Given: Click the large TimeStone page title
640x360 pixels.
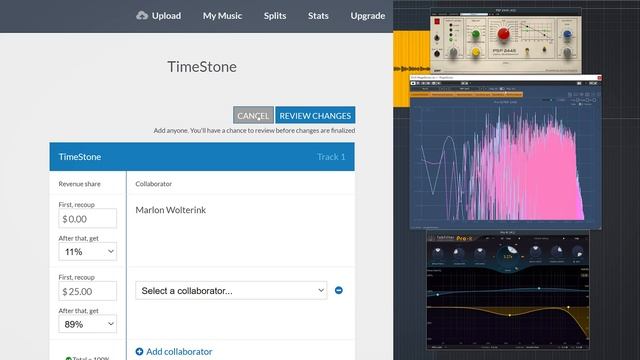Looking at the screenshot, I should pyautogui.click(x=202, y=67).
